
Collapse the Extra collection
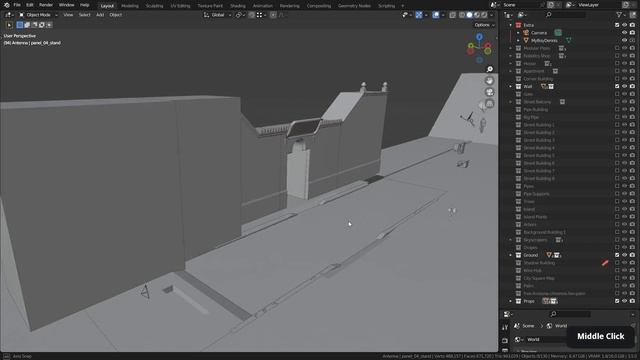click(x=510, y=25)
